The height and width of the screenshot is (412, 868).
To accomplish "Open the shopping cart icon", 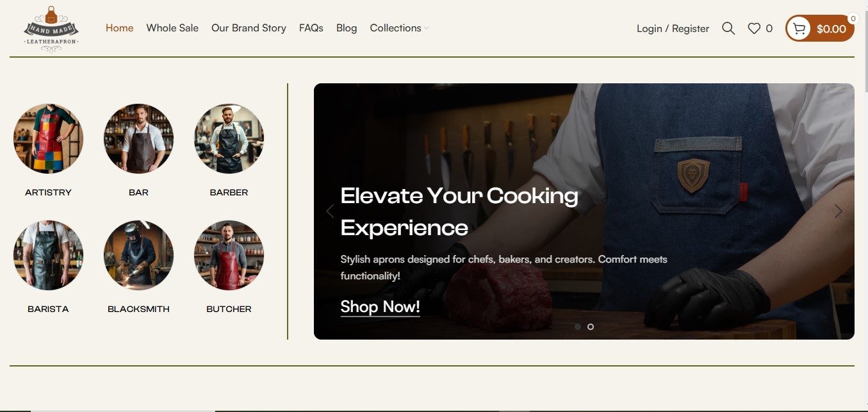I will tap(799, 28).
